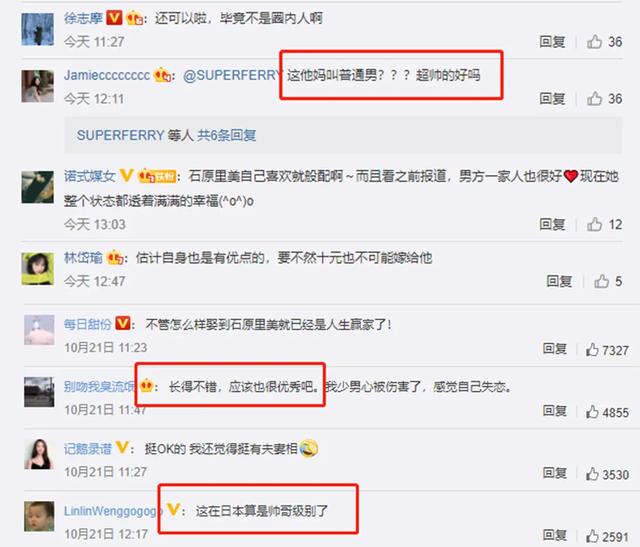Reply to 林岱瑜's comment

pos(559,281)
